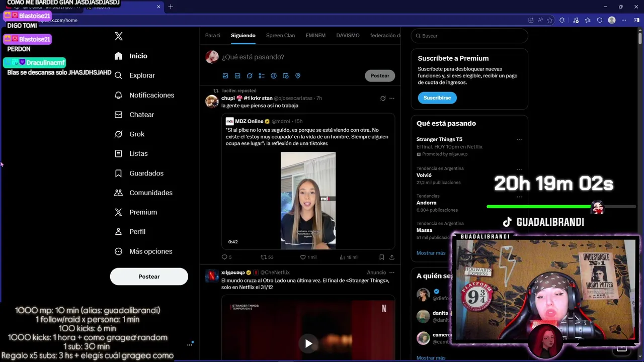The height and width of the screenshot is (362, 644).
Task: Open MDZ Online quoted post author
Action: pos(249,121)
